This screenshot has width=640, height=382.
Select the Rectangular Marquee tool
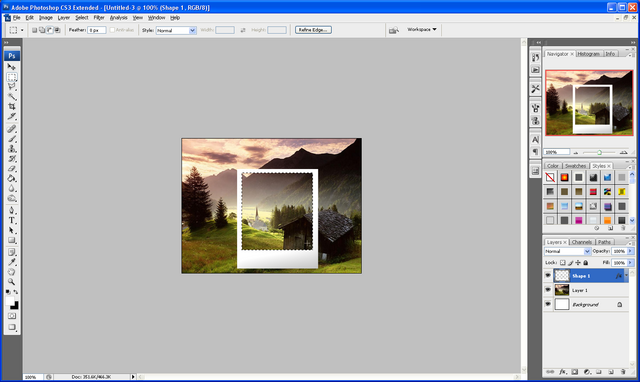coord(11,77)
